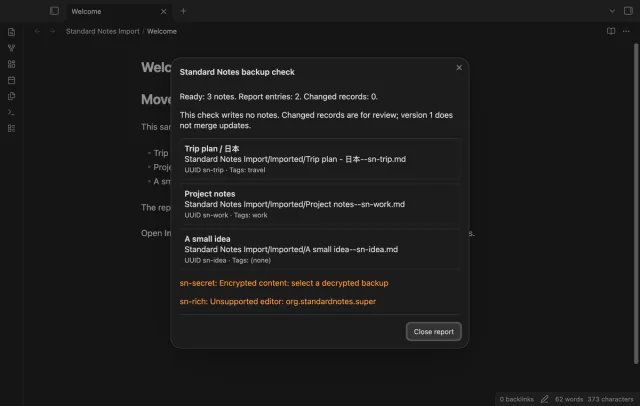Click the pencil editing mode status icon

point(544,399)
